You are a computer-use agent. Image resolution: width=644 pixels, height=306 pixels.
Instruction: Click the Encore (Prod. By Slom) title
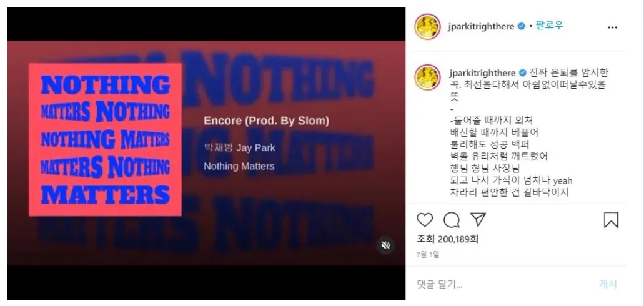point(267,121)
